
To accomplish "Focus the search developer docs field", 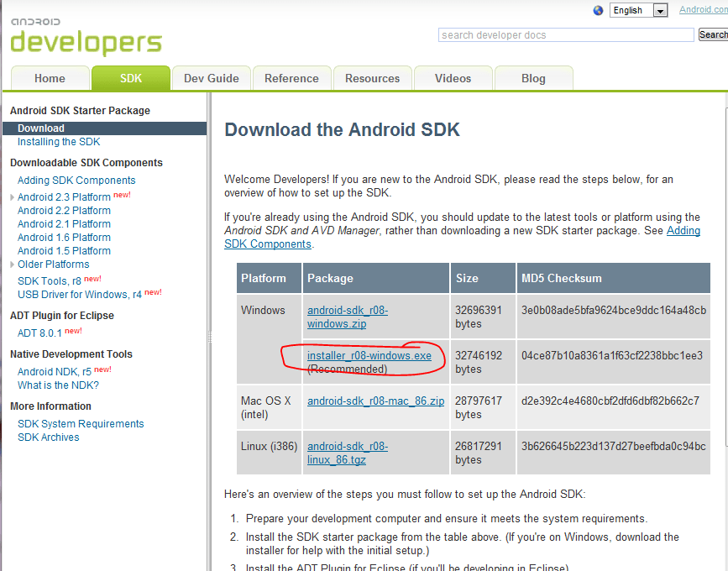I will [566, 34].
